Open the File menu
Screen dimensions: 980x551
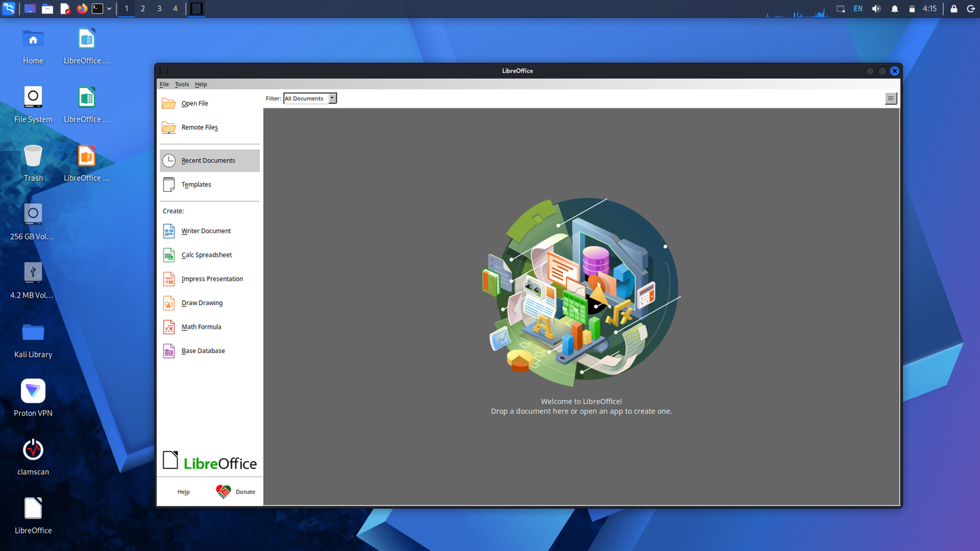click(164, 84)
